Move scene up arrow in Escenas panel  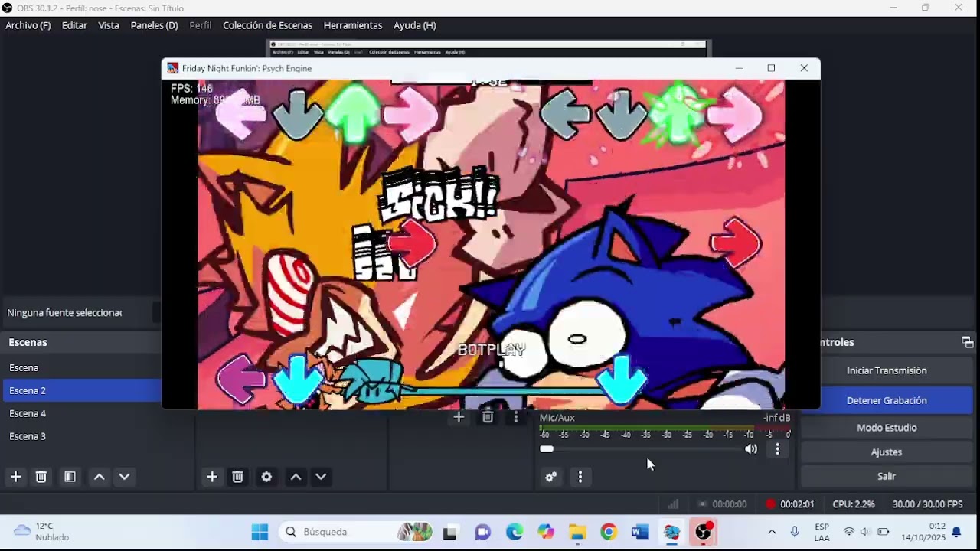pos(99,477)
